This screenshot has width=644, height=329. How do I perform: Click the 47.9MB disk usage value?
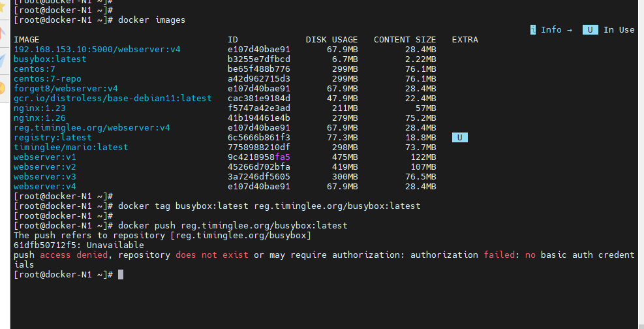pos(342,98)
